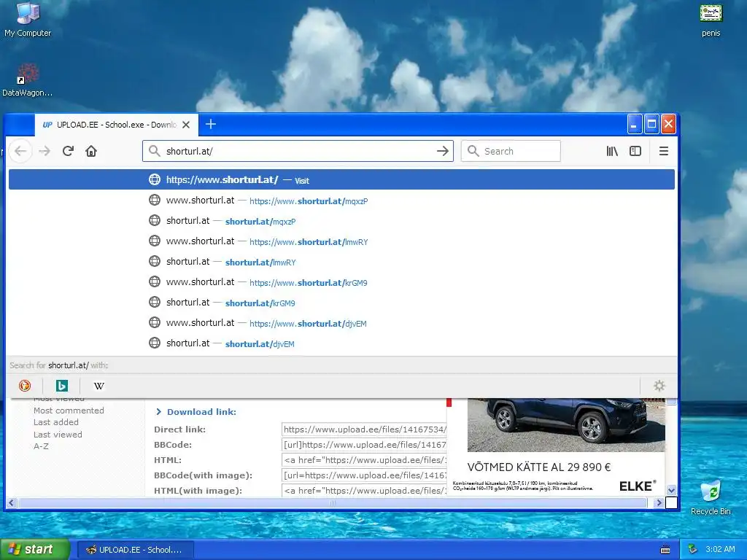Select the DataWagon desktop shortcut
This screenshot has height=560, width=747.
coord(28,80)
